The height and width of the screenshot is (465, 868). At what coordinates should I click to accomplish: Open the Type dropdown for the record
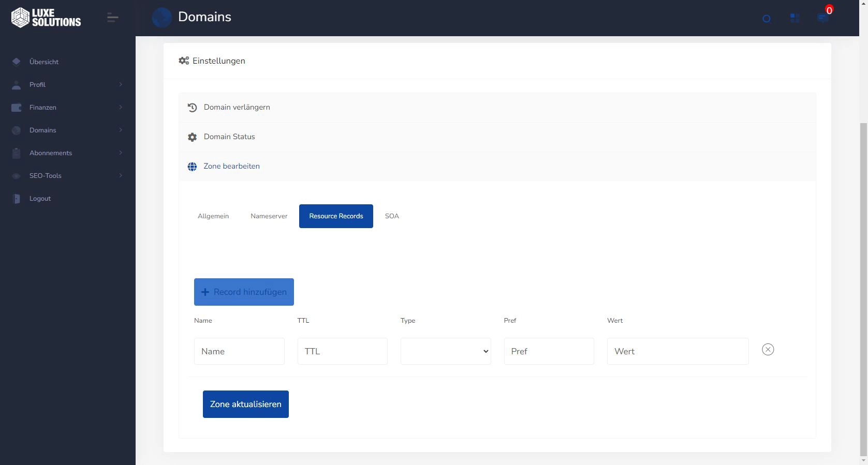446,351
